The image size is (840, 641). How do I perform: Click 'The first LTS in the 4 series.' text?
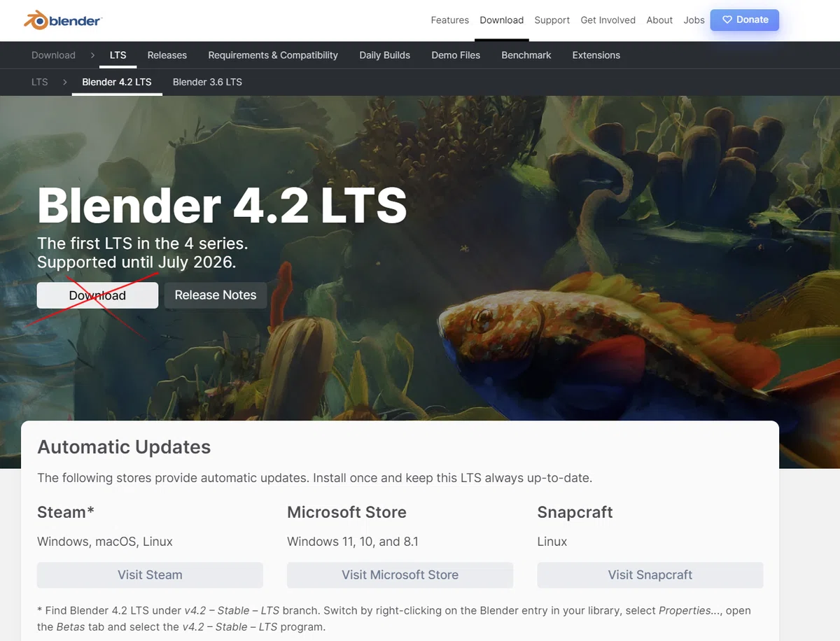(x=143, y=244)
